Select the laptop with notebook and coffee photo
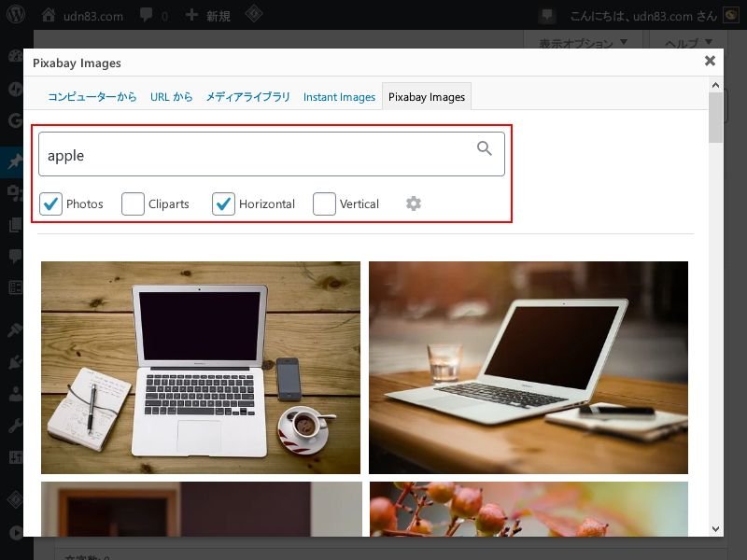Viewport: 747px width, 560px height. pos(201,368)
